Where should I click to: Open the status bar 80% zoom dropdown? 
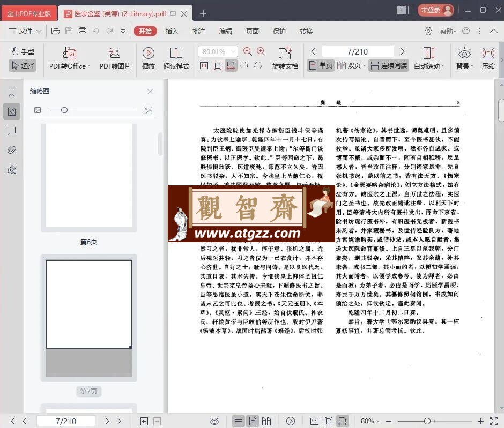point(370,421)
